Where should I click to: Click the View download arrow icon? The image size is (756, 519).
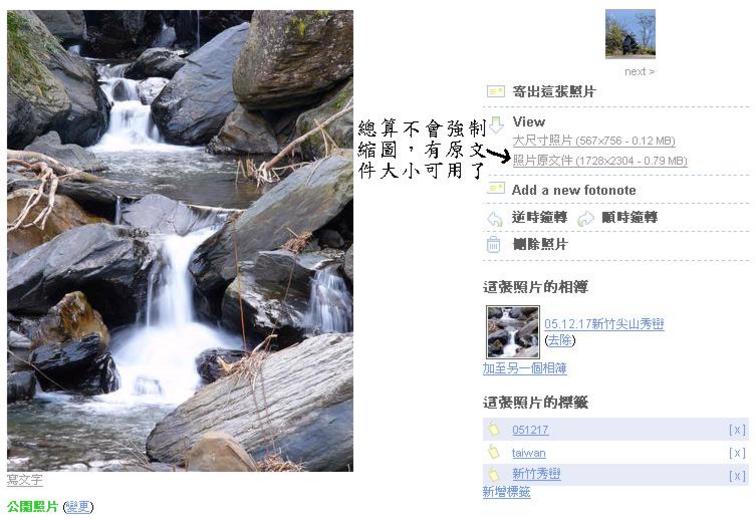click(496, 124)
